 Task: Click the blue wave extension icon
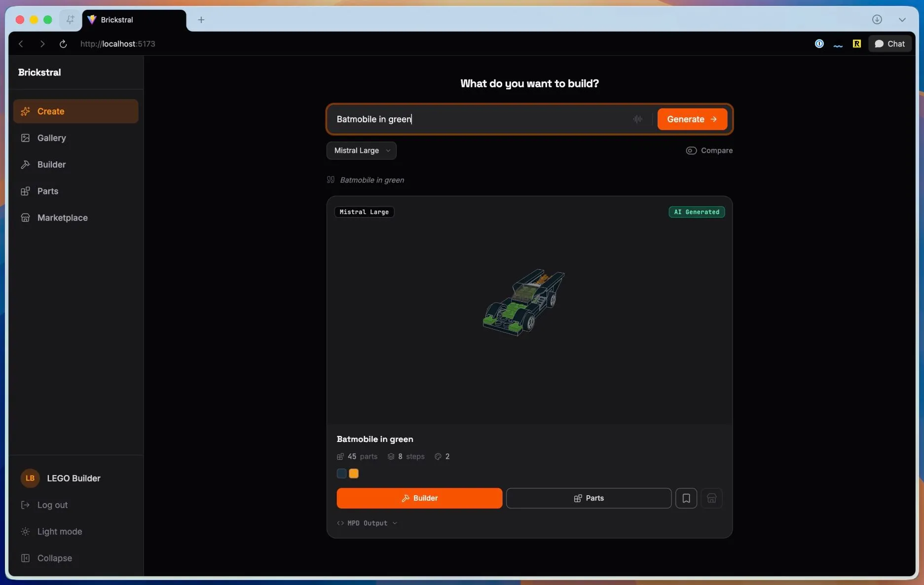[x=838, y=45]
